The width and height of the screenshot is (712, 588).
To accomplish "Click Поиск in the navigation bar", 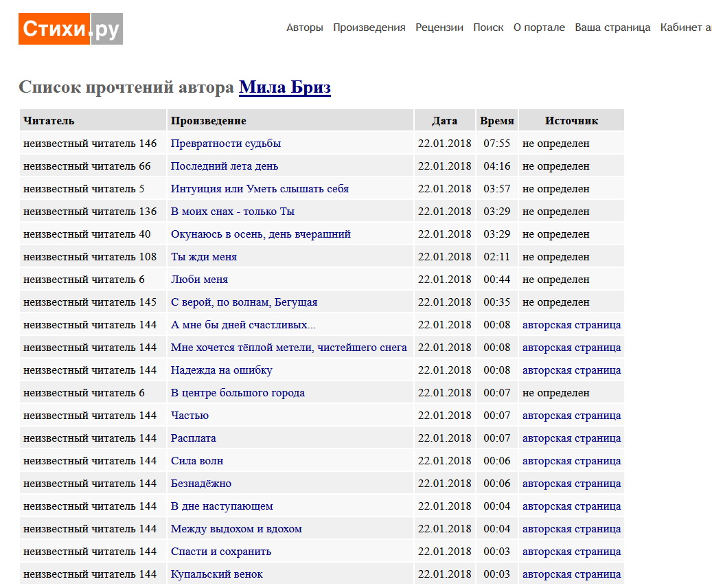I will [x=488, y=27].
